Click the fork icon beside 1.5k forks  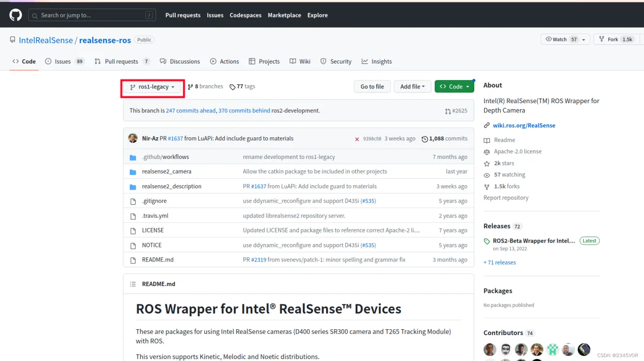(x=487, y=187)
